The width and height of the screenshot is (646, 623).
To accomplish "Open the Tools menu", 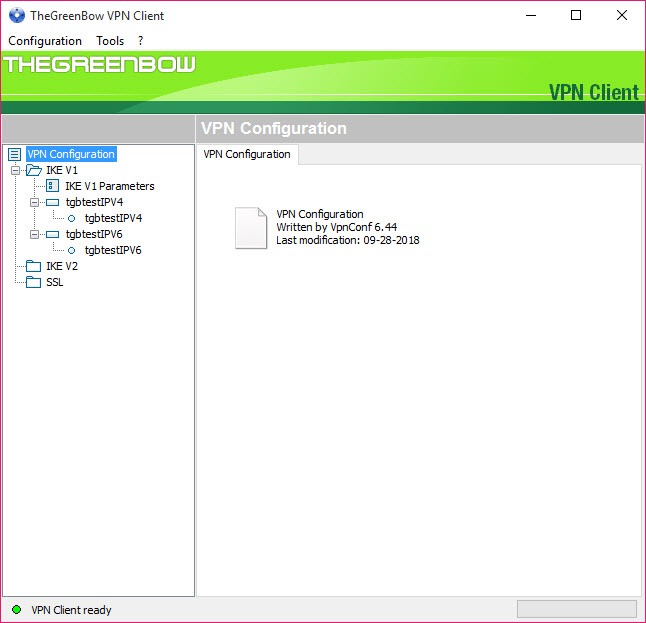I will pyautogui.click(x=110, y=41).
